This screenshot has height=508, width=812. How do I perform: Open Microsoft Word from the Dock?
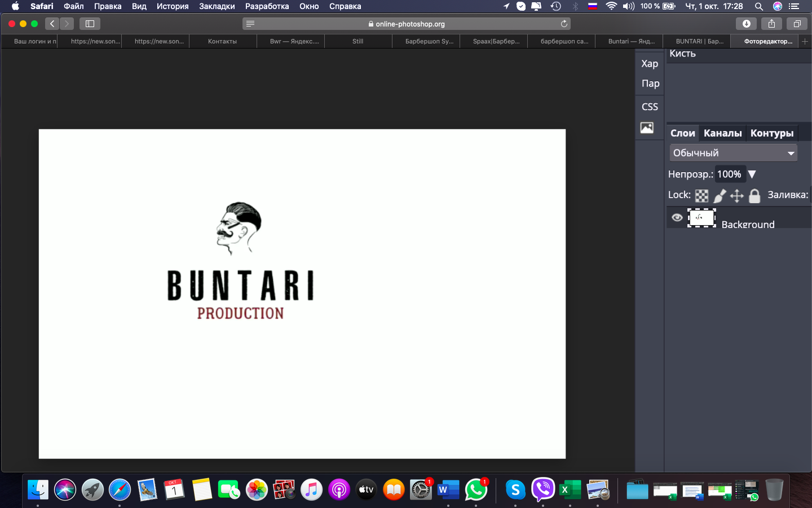pos(448,489)
